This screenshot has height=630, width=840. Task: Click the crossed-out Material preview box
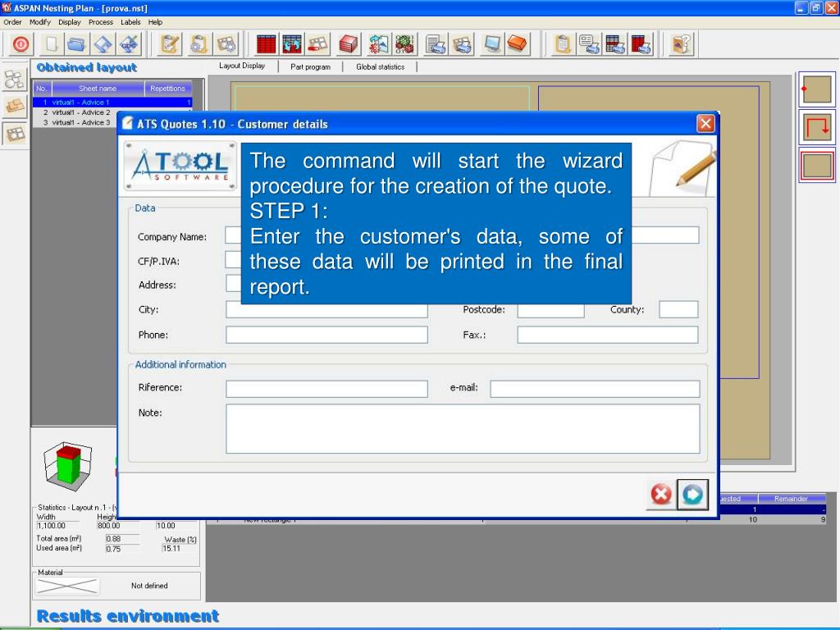click(x=67, y=586)
